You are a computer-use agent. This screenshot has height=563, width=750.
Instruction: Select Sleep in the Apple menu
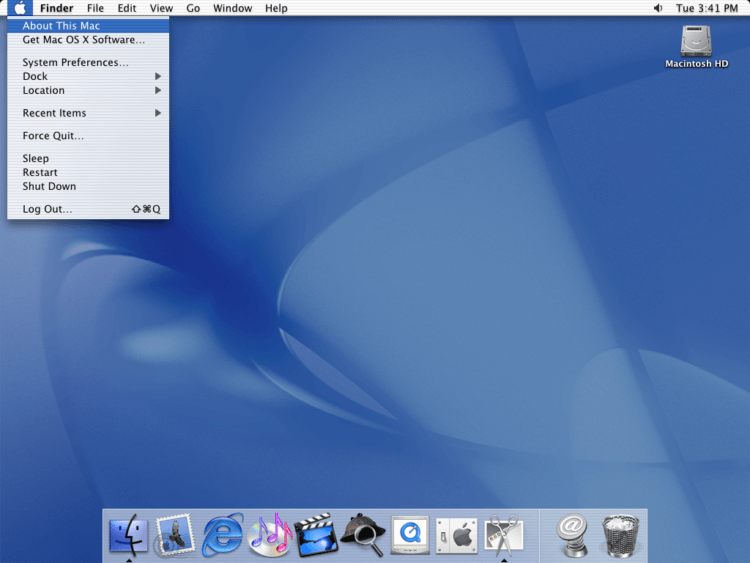tap(88, 158)
